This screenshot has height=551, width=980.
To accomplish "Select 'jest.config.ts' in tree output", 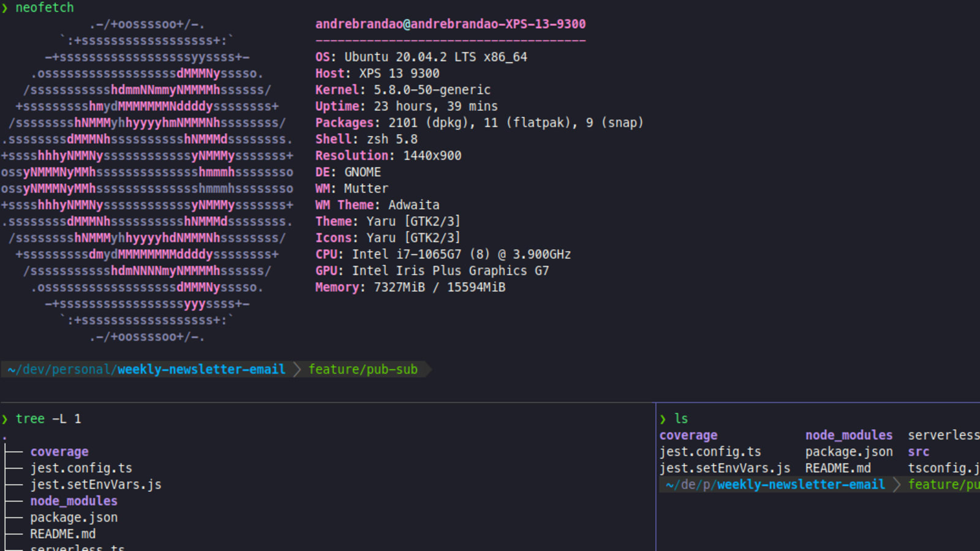I will (x=81, y=468).
